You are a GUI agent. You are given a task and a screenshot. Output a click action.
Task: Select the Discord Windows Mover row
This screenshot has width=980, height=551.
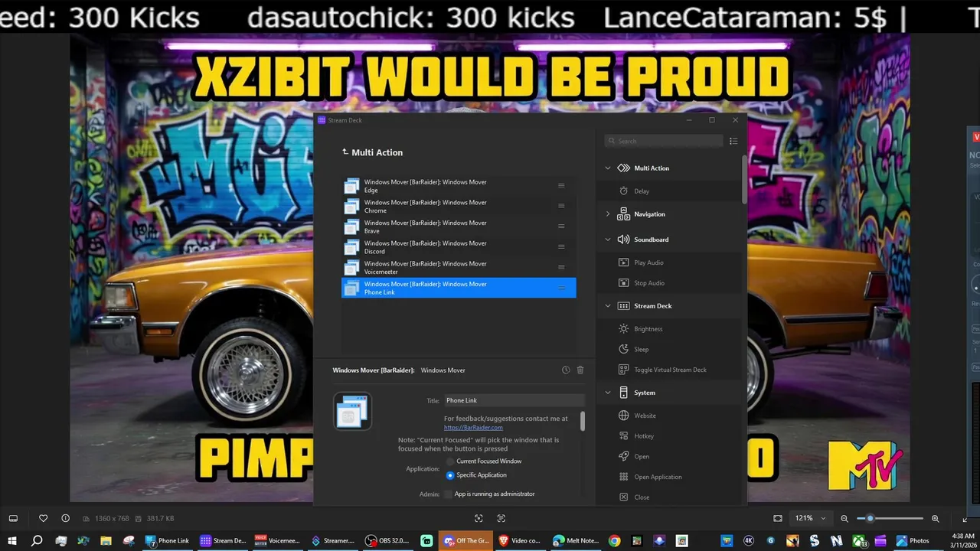[x=459, y=247]
